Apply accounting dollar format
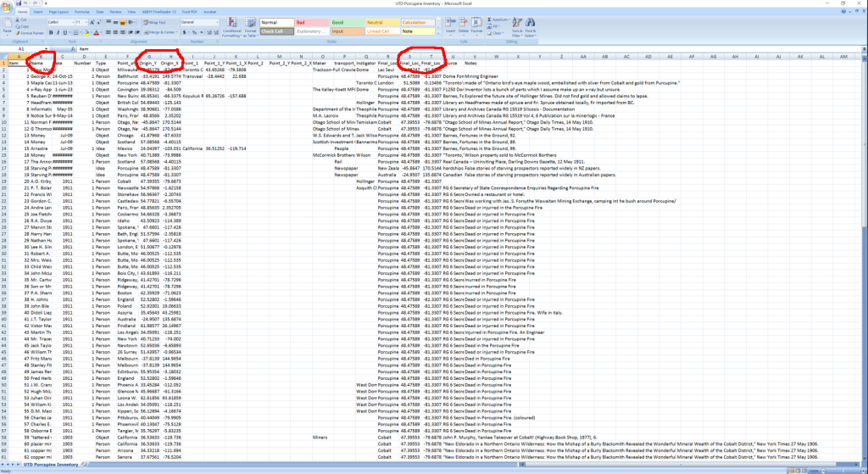 pyautogui.click(x=185, y=33)
